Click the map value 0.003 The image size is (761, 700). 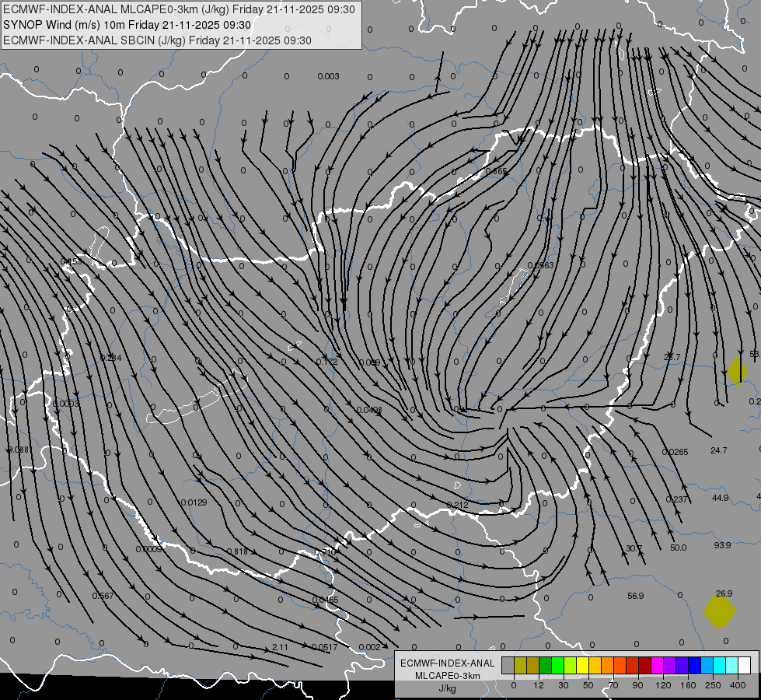coord(329,76)
